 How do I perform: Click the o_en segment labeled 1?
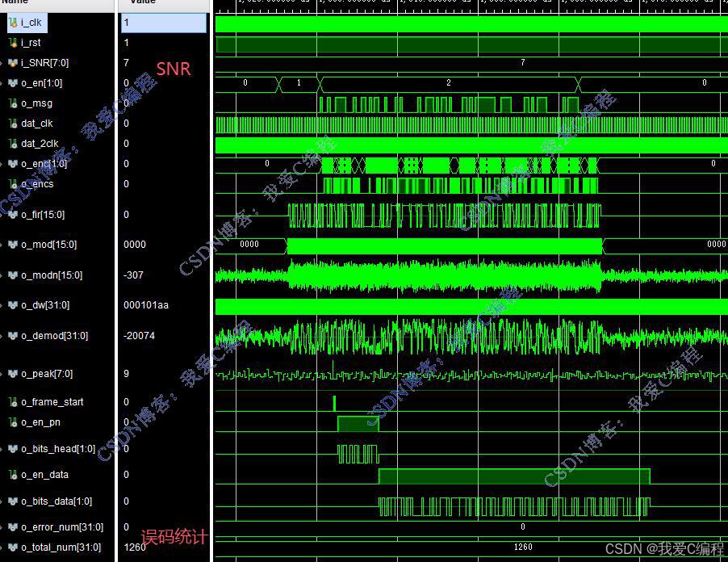pos(299,83)
